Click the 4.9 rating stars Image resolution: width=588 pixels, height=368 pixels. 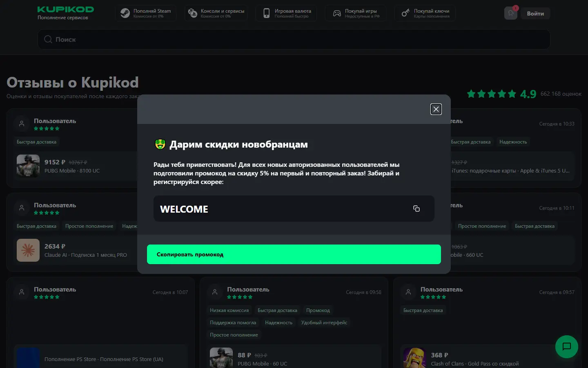(x=492, y=94)
